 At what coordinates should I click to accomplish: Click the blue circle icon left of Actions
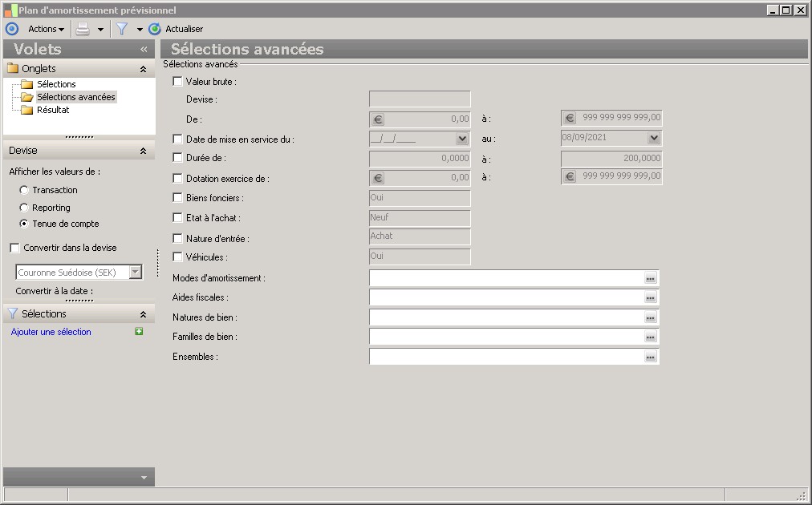pos(11,29)
